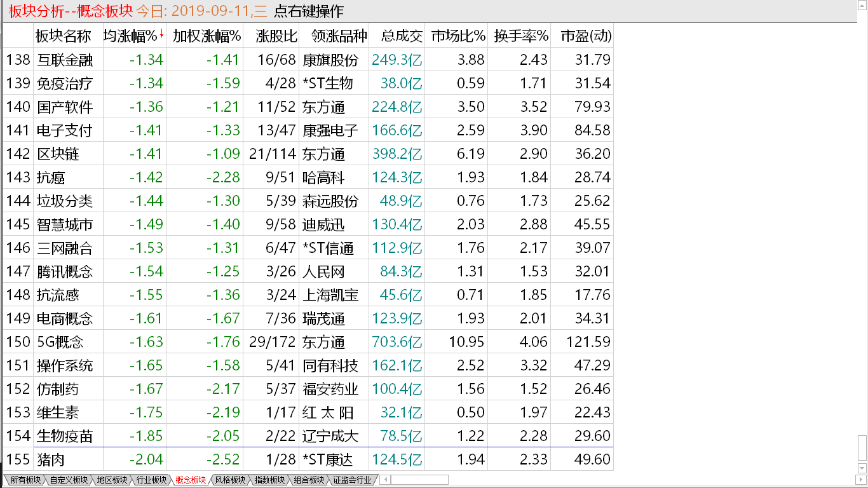868x488 pixels.
Task: Open the 自定义板块 tab
Action: coord(69,480)
